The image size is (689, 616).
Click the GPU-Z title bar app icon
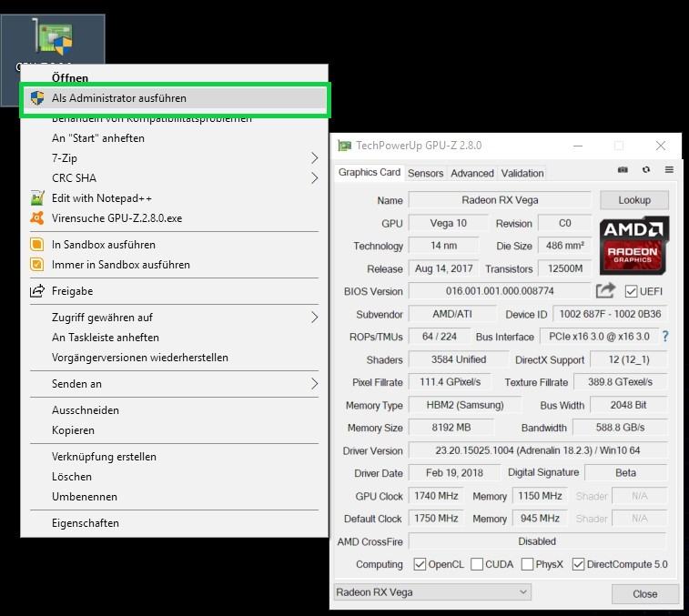pyautogui.click(x=344, y=146)
